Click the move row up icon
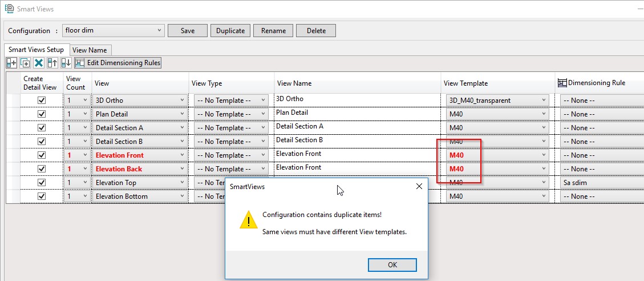The width and height of the screenshot is (644, 281). tap(52, 63)
